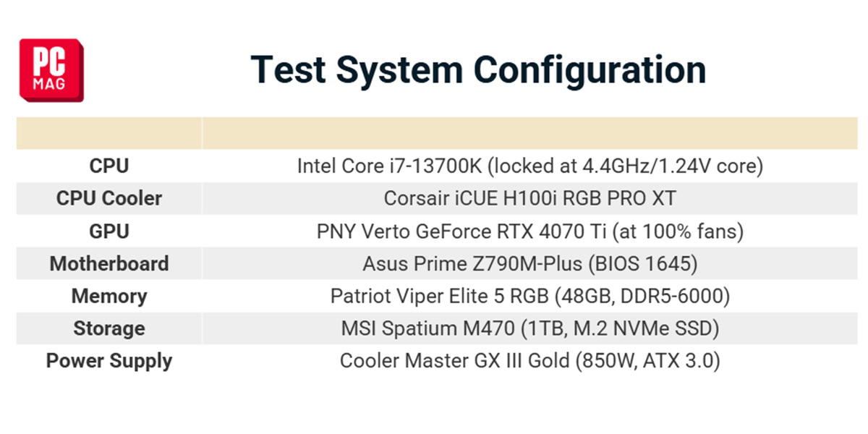This screenshot has height=434, width=868.
Task: Click the CPU Cooler row label
Action: 109,198
